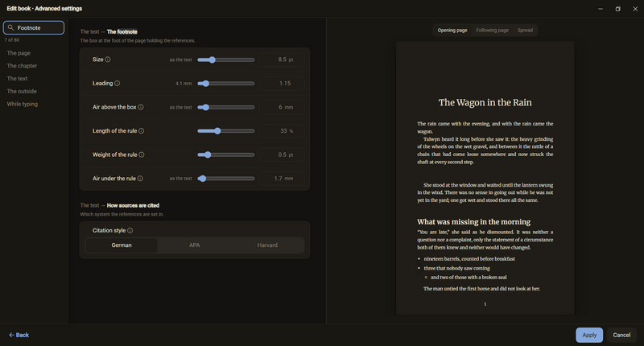Open The outside settings section
This screenshot has height=346, width=644.
click(22, 91)
